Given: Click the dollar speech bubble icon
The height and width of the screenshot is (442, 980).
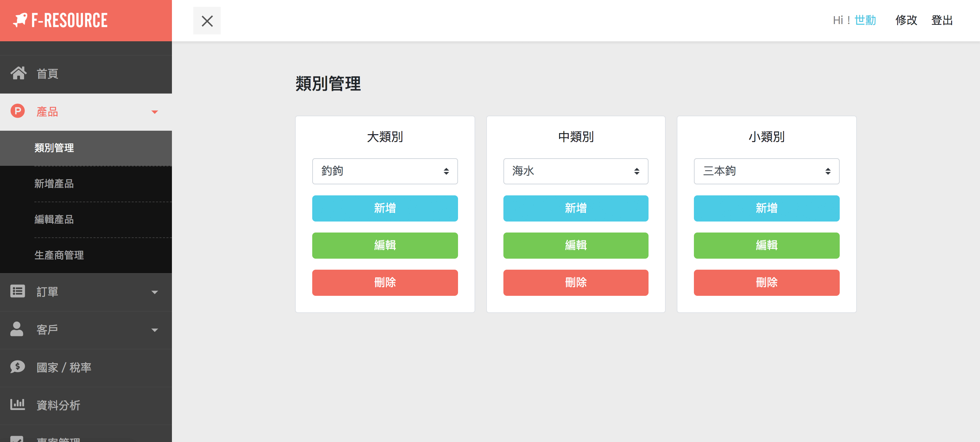Looking at the screenshot, I should pos(18,367).
